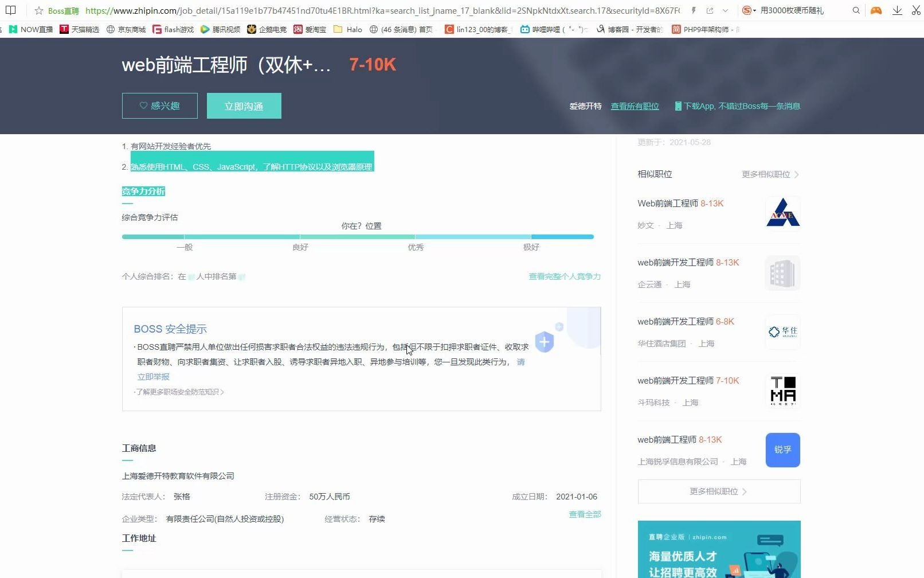Click the share icon in address bar
Viewport: 924px width, 578px height.
[x=710, y=10]
